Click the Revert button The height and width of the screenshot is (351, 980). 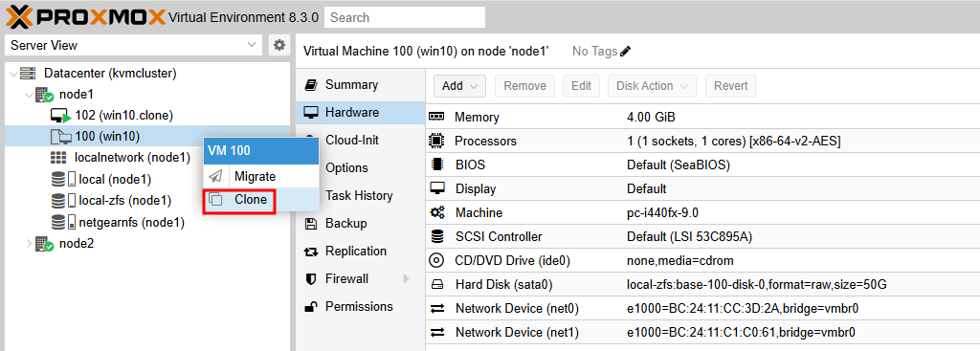pos(730,86)
